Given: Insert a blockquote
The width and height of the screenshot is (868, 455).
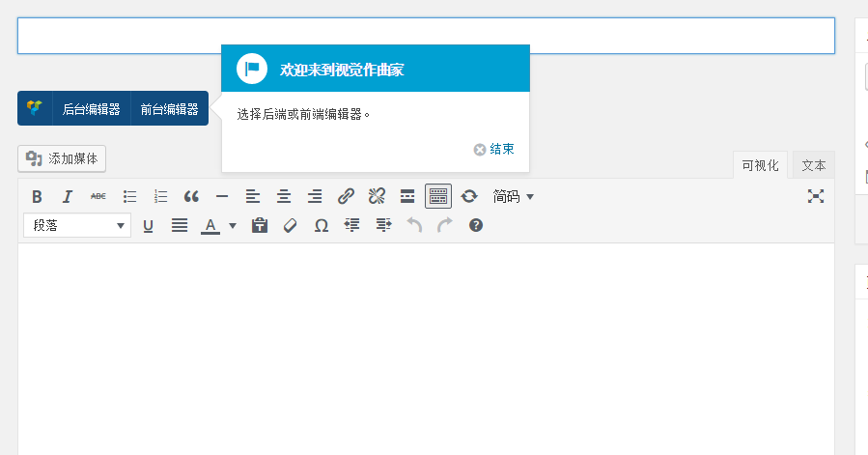Looking at the screenshot, I should point(191,196).
